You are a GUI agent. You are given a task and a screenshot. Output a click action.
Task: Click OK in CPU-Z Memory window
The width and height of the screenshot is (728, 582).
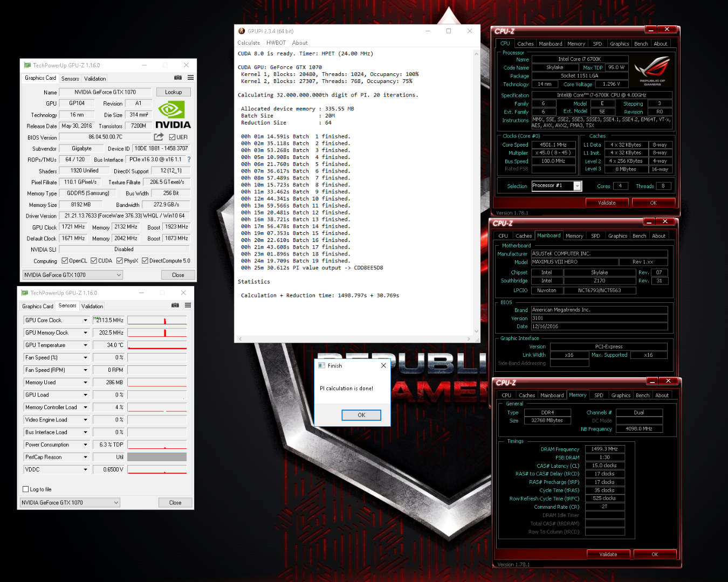point(655,554)
